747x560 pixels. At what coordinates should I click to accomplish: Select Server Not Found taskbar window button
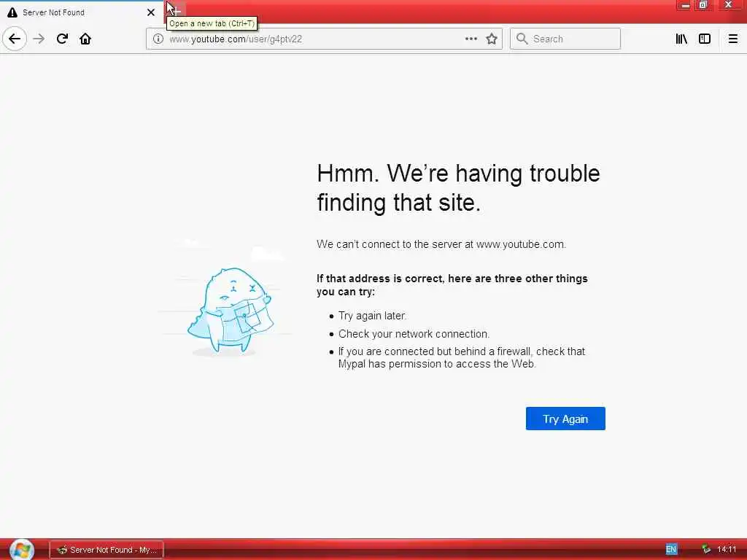[107, 550]
